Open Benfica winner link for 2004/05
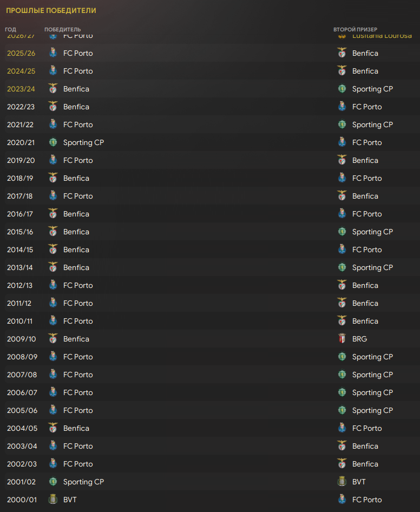The image size is (420, 512). (x=76, y=428)
